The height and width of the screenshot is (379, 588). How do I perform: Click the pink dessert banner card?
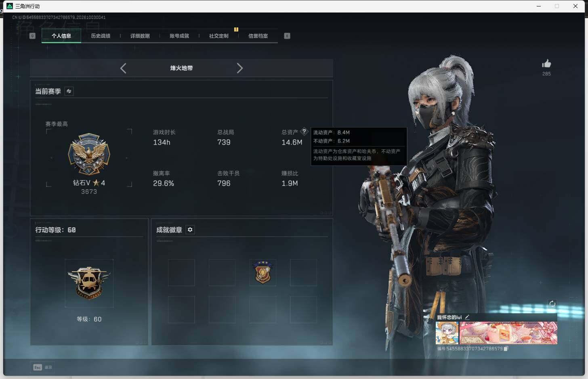click(508, 333)
